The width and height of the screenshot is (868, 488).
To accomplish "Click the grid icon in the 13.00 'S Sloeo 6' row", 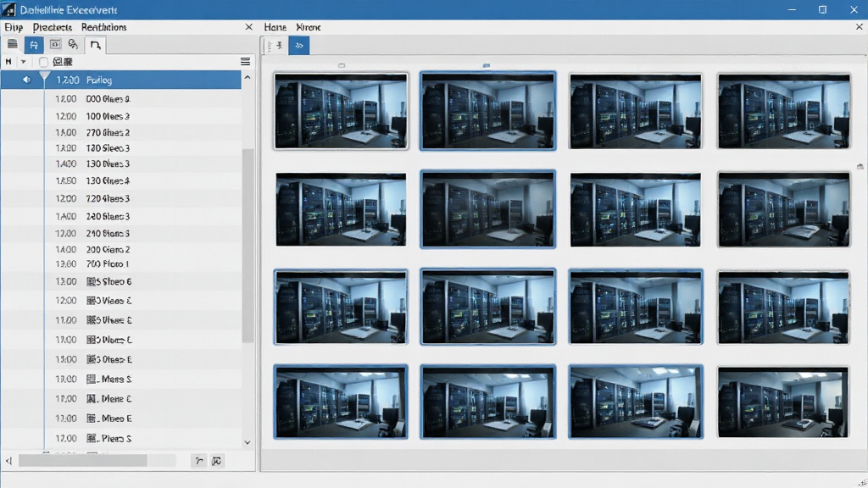I will tap(92, 281).
